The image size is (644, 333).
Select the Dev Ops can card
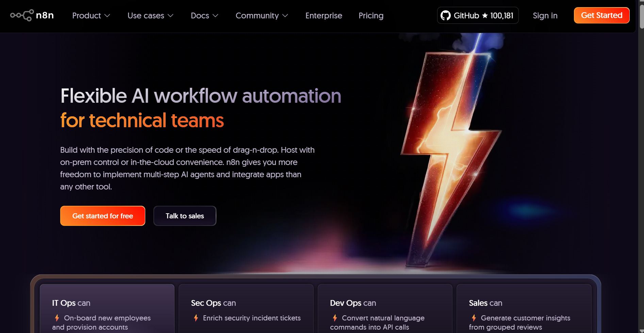pos(385,309)
